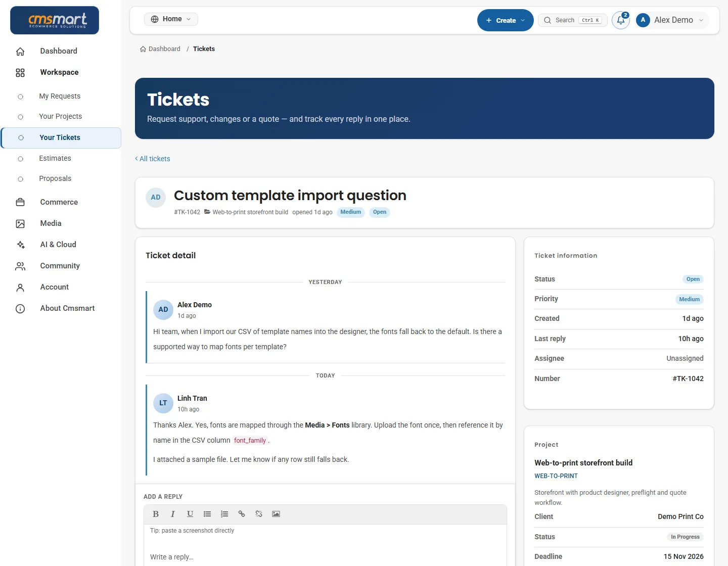Viewport: 728px width, 566px height.
Task: Click the cmsmart logo
Action: (x=55, y=20)
